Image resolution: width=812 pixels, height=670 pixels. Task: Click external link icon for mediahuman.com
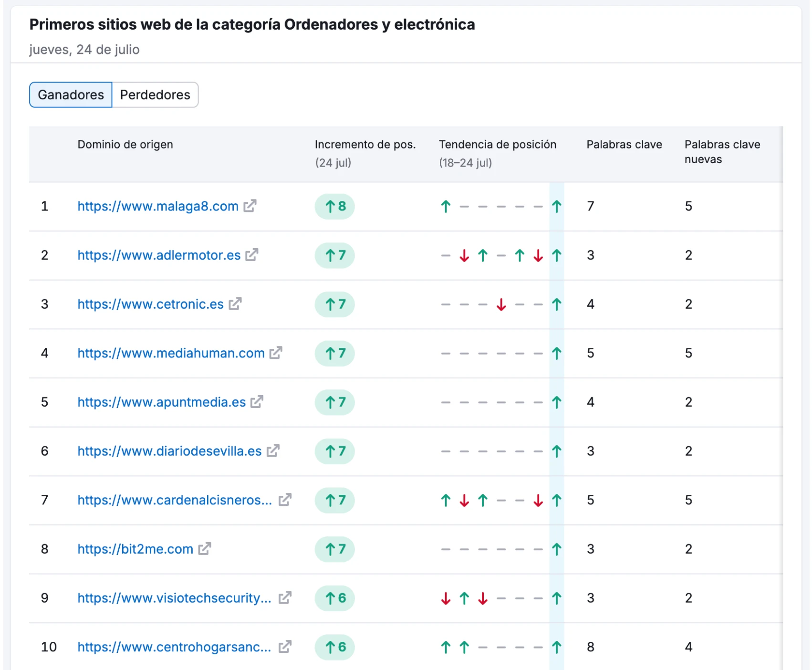276,353
